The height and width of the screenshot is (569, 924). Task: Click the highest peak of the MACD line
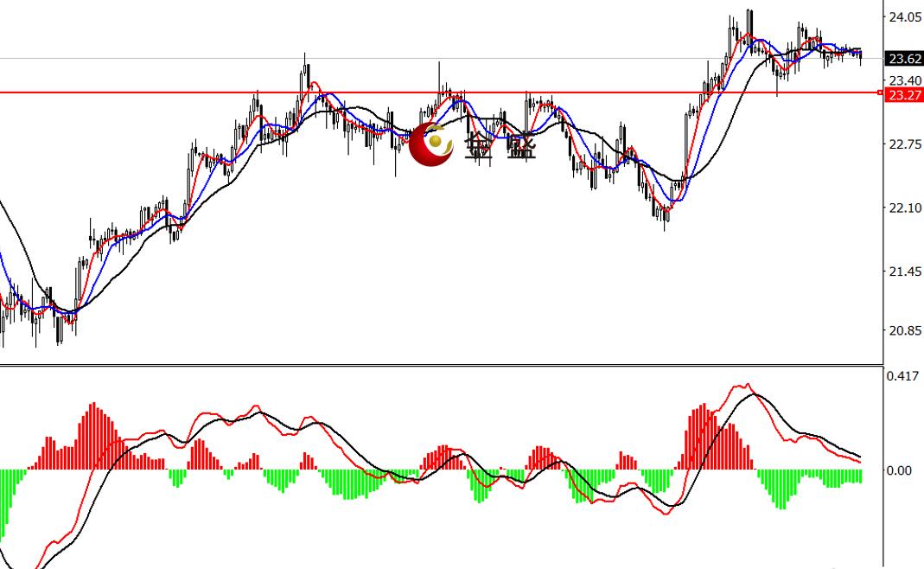pos(744,386)
